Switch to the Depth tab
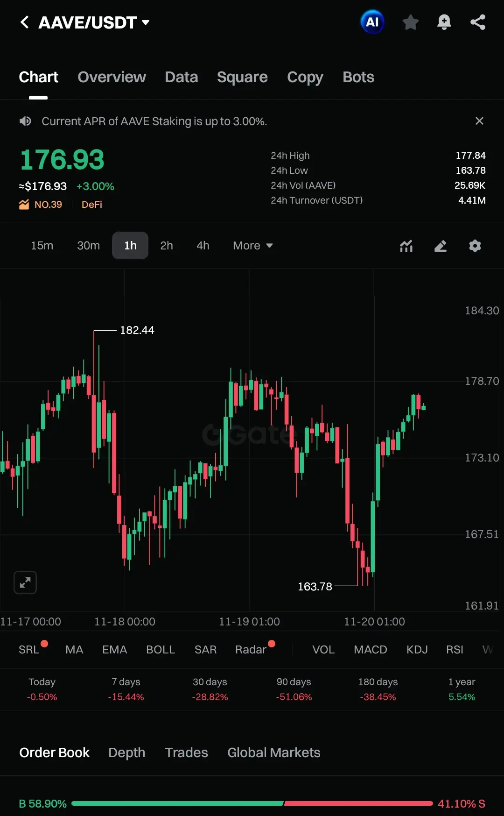This screenshot has width=504, height=816. 127,752
